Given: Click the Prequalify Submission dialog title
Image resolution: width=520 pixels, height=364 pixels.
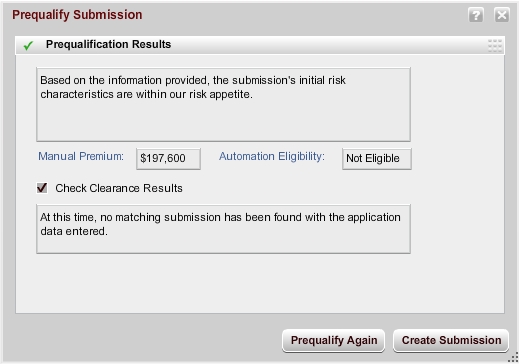Looking at the screenshot, I should point(77,15).
